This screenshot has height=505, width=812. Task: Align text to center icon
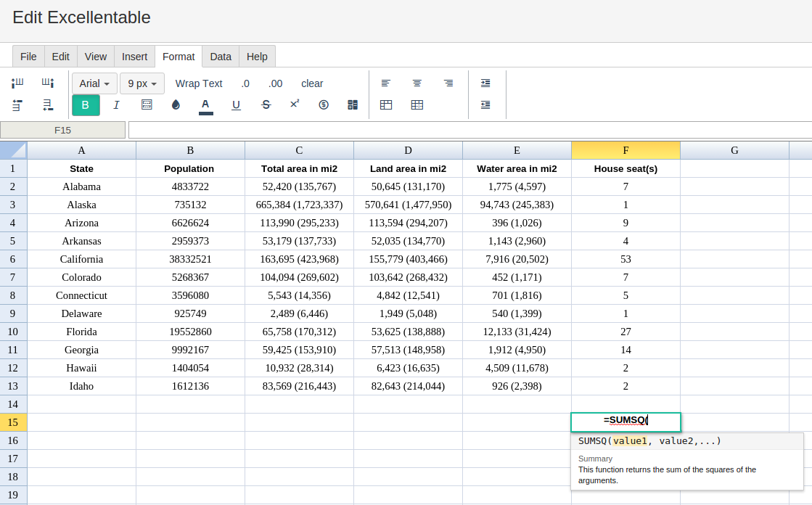pyautogui.click(x=417, y=83)
